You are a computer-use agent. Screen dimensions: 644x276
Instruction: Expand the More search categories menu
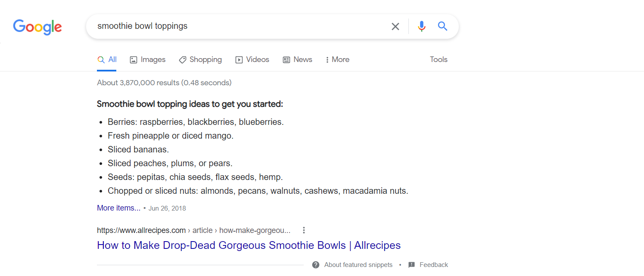(x=338, y=60)
